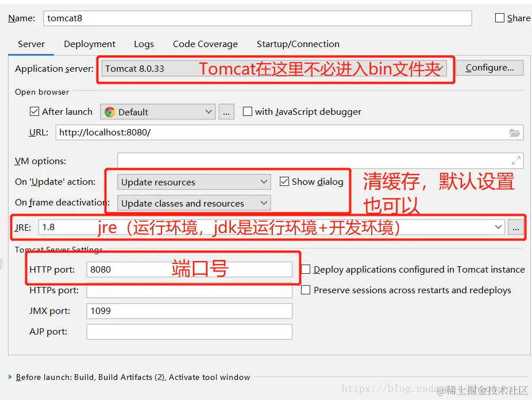Check Preserve sessions across restarts and redeploys
532x400 pixels.
306,290
